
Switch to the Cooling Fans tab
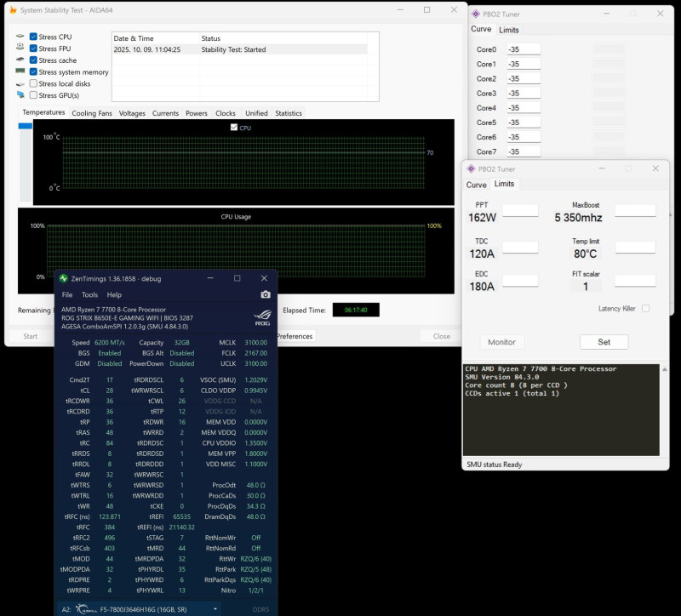coord(92,113)
